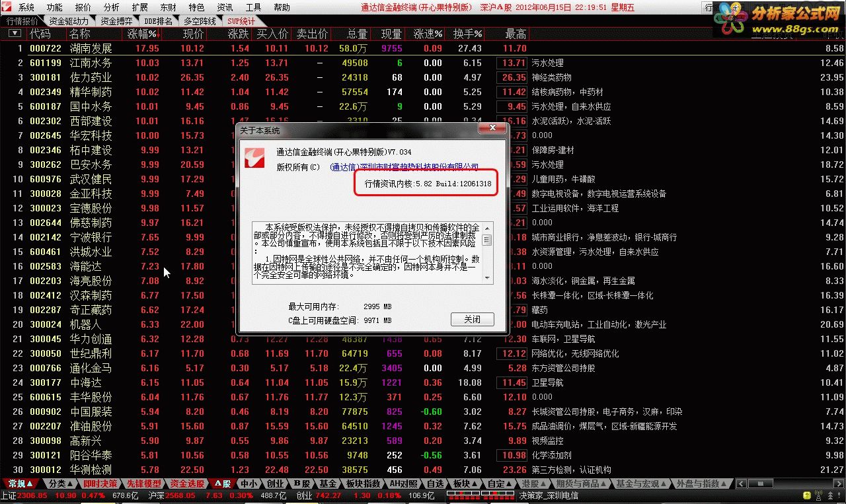The image size is (846, 504).
Task: Expand the 板块 bottom tab menu
Action: [x=465, y=484]
